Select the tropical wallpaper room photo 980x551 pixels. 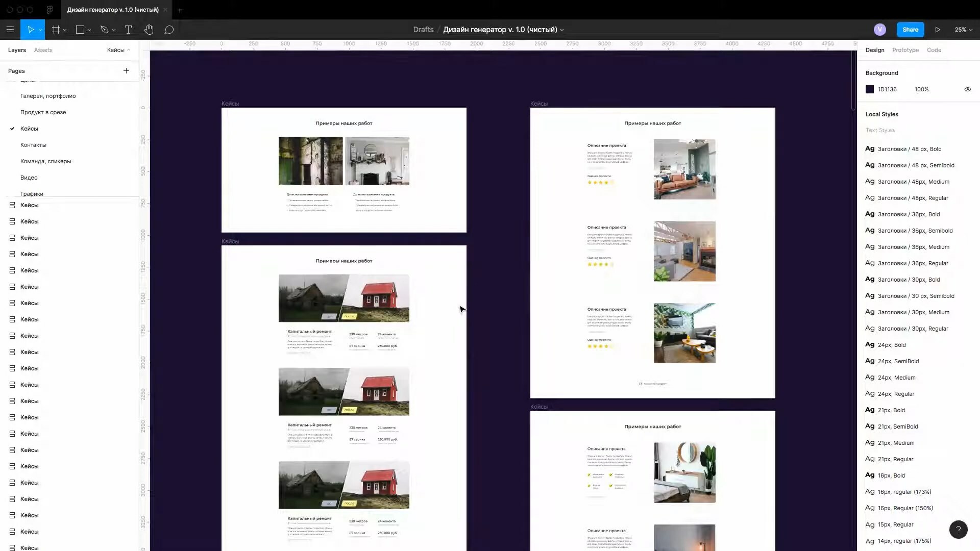684,333
